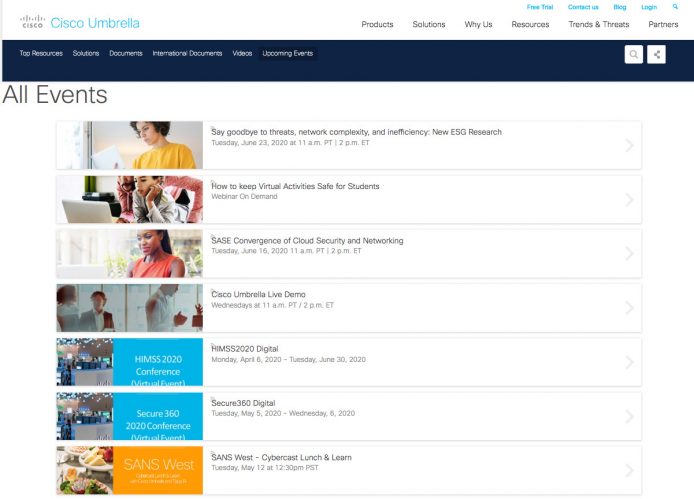This screenshot has height=499, width=694.
Task: Open Trends & Threats menu
Action: pos(598,24)
